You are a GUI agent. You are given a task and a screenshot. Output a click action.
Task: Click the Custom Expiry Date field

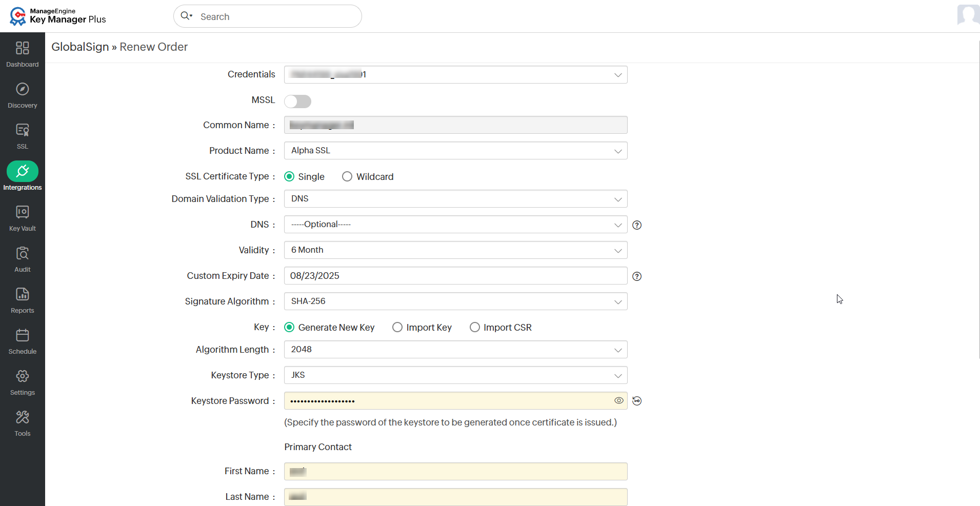456,276
